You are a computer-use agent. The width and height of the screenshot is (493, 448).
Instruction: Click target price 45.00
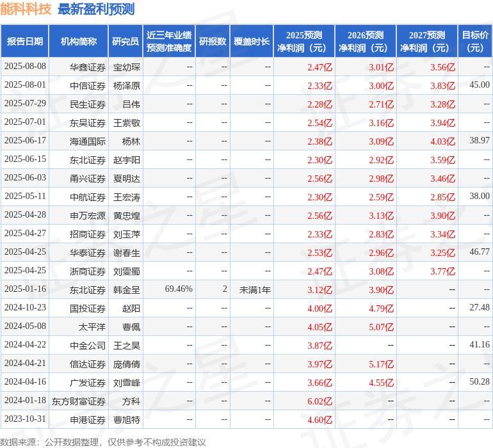coord(480,85)
